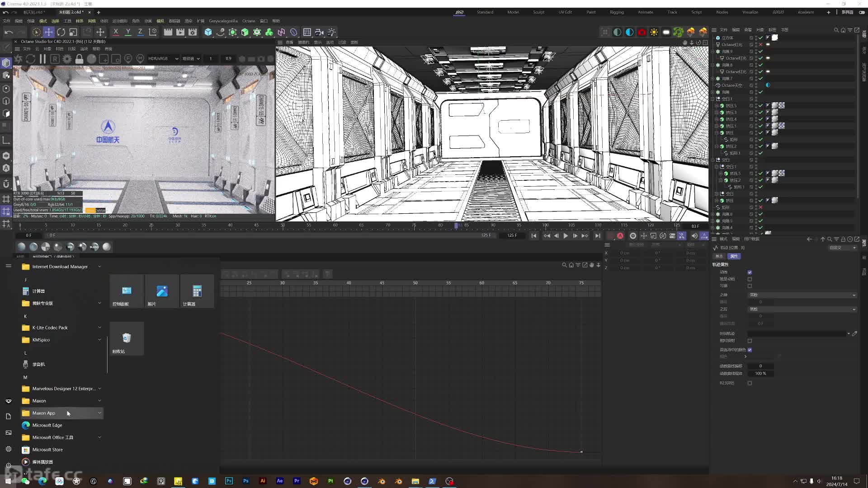Screen dimensions: 868x488
Task: Click the end frame field 125 F
Action: point(512,235)
